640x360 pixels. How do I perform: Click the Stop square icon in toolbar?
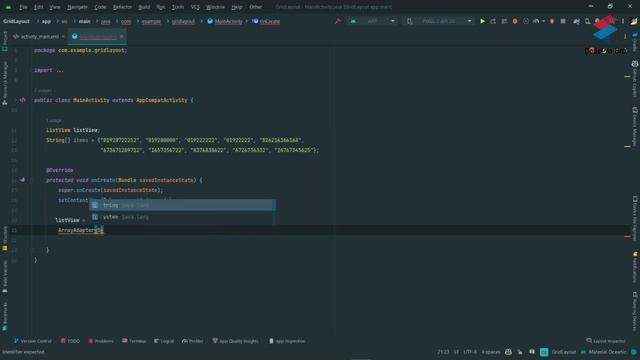(563, 21)
